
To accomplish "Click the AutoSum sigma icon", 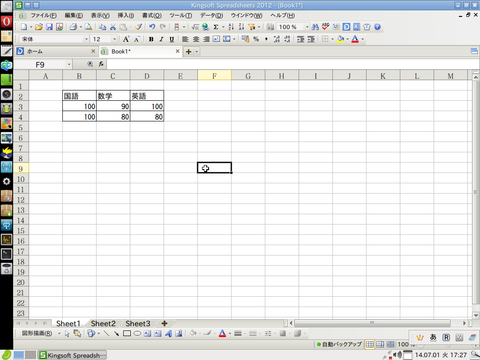I will (216, 27).
